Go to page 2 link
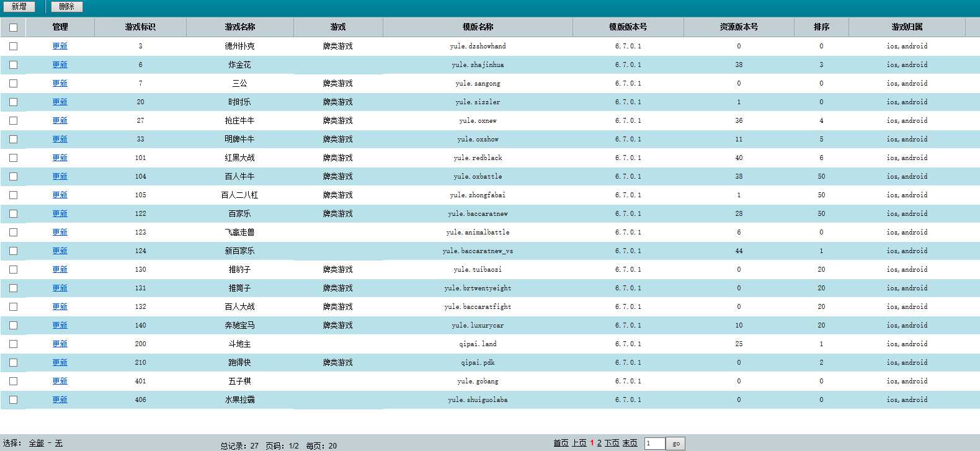Screen dimensions: 980x451 tap(599, 443)
